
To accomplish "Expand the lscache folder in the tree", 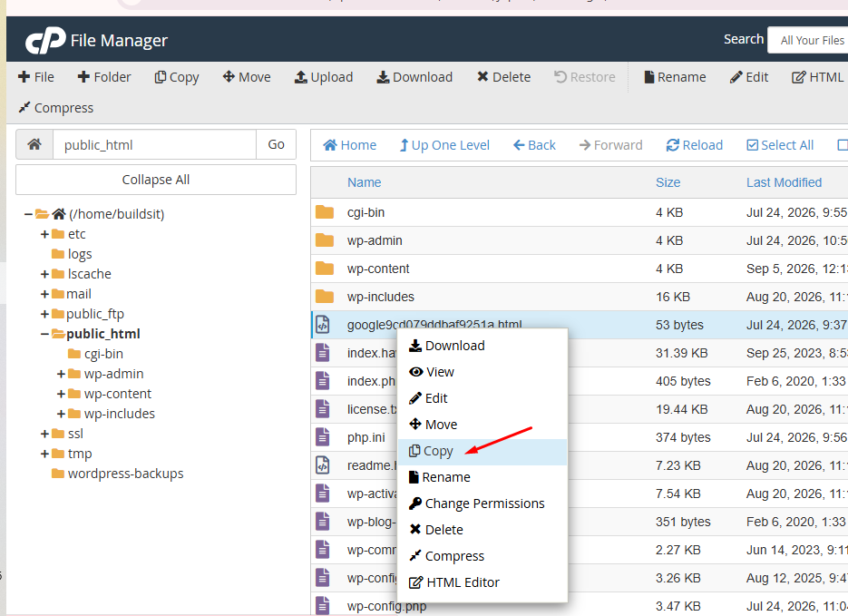I will tap(44, 274).
